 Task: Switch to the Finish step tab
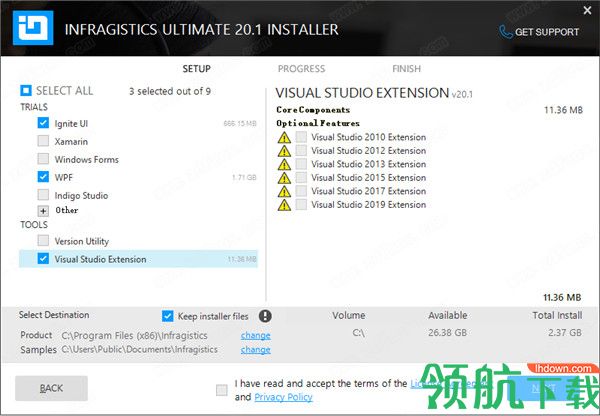click(406, 69)
